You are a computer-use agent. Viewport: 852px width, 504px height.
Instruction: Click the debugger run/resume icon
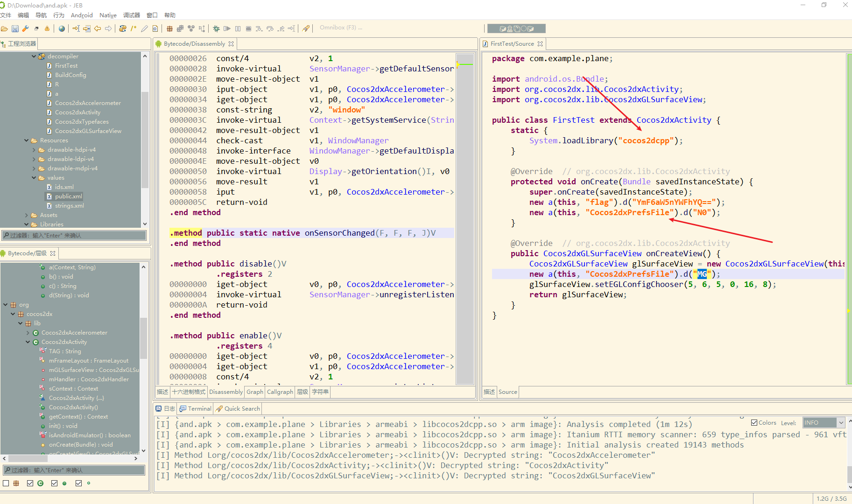coord(227,28)
